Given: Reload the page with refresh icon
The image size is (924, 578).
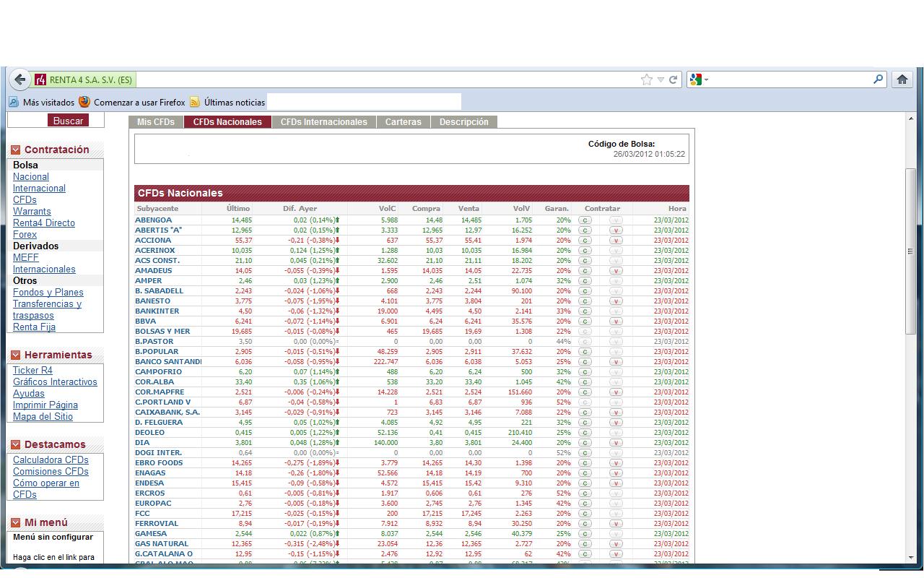Looking at the screenshot, I should coord(673,79).
